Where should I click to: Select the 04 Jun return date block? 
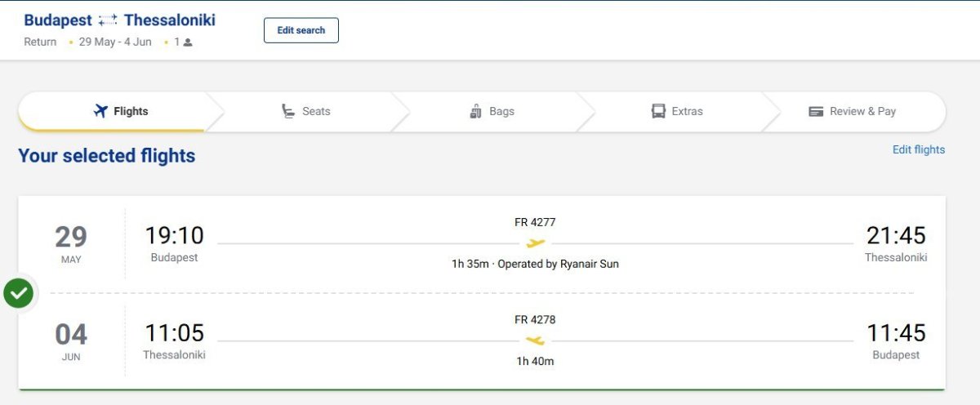[x=71, y=340]
